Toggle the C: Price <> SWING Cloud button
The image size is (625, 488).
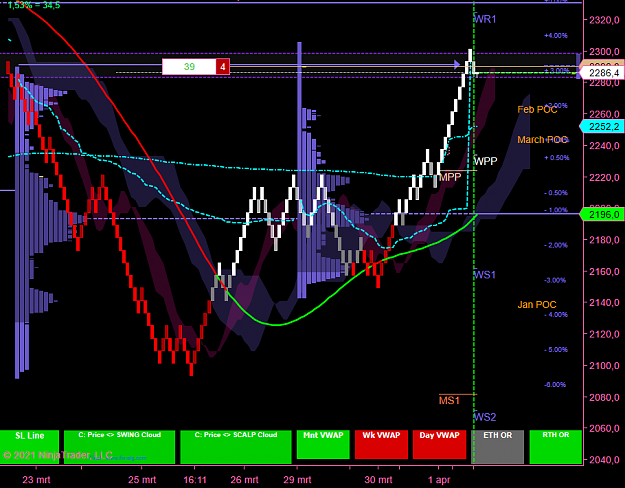[x=119, y=447]
